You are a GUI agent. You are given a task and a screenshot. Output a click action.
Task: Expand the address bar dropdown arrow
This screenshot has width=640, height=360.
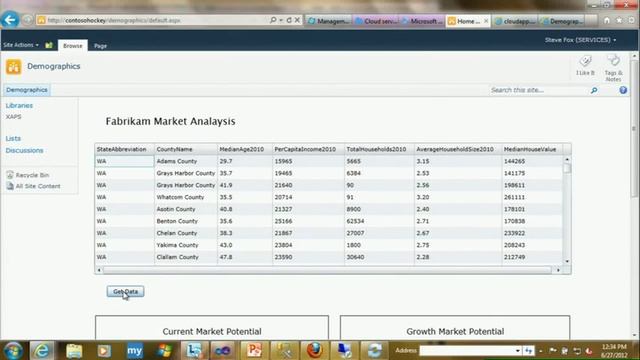click(x=281, y=20)
